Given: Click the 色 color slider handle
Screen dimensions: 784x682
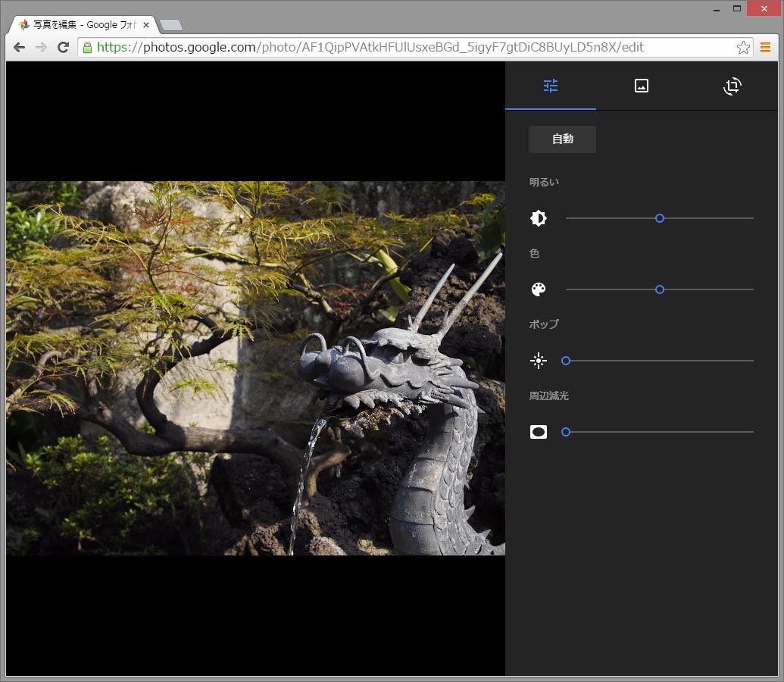Looking at the screenshot, I should pos(660,289).
